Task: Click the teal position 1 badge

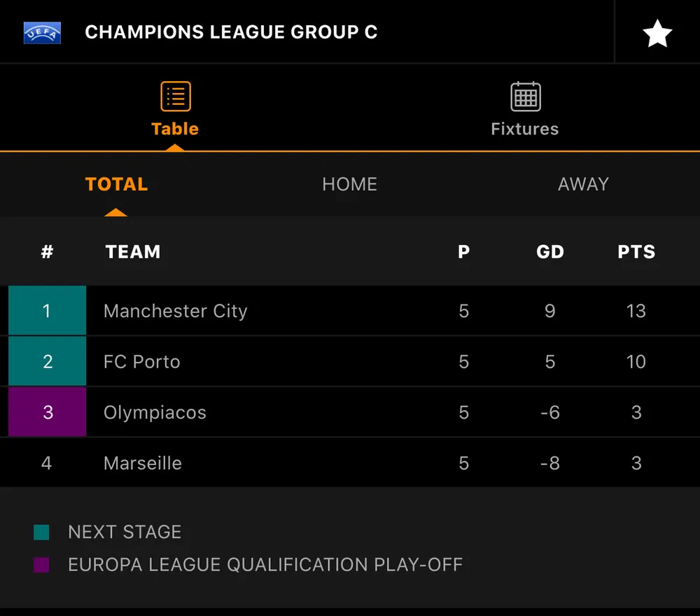Action: pyautogui.click(x=47, y=311)
